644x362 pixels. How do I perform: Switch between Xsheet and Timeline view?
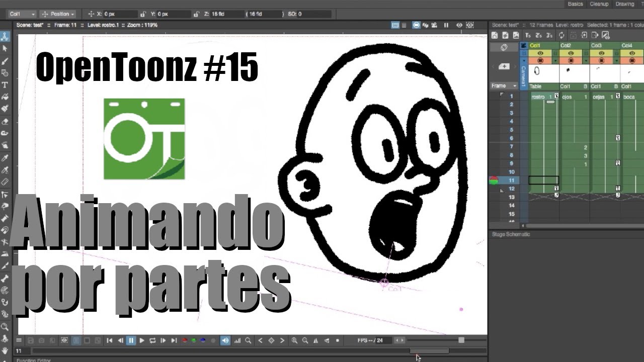(x=504, y=47)
